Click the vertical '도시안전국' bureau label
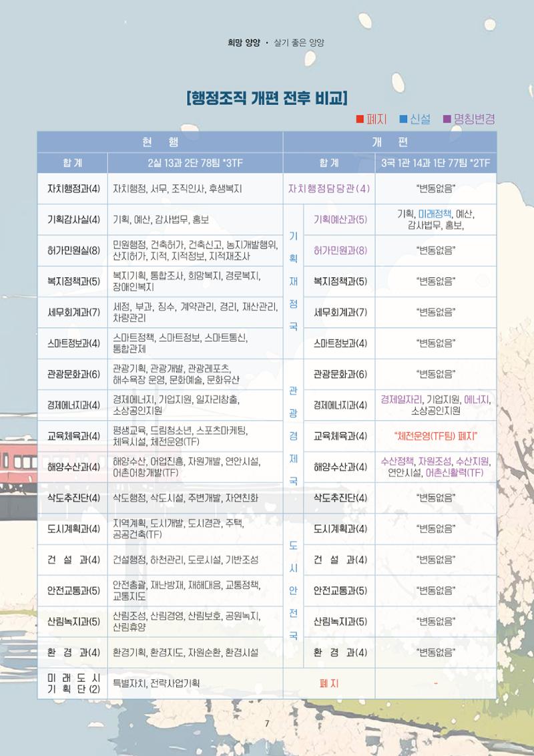 pyautogui.click(x=293, y=590)
